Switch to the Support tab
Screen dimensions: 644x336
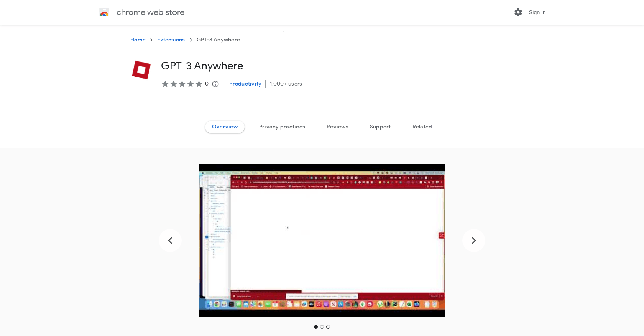[x=380, y=127]
